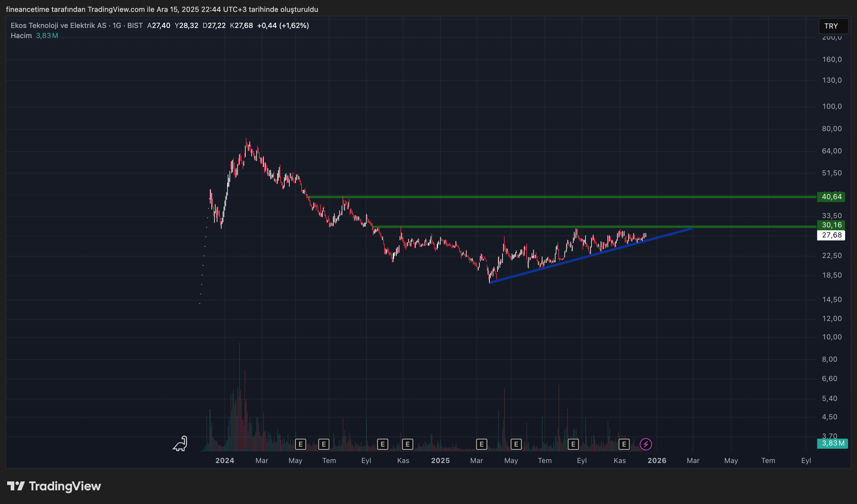Click the earnings E marker near Eyl 2025
This screenshot has height=504, width=857.
pyautogui.click(x=573, y=444)
